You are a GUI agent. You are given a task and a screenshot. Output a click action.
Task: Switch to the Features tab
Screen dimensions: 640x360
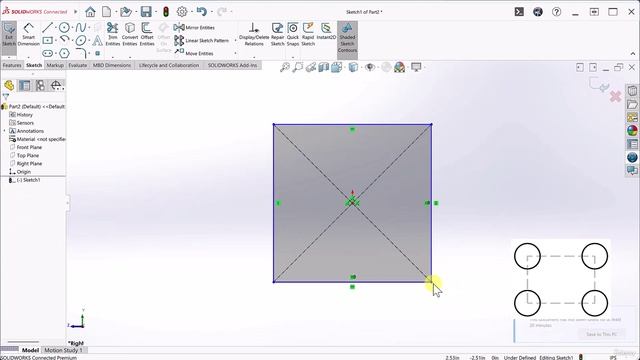[12, 65]
